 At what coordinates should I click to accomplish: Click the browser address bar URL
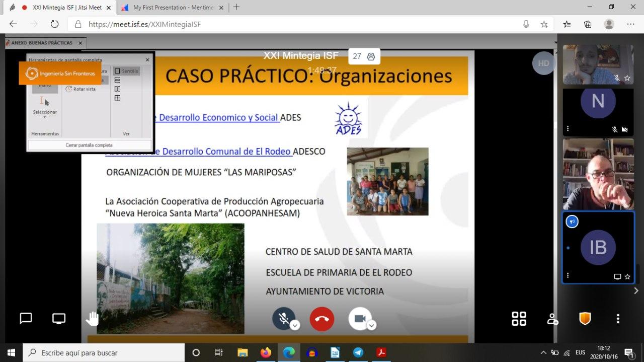tap(145, 24)
